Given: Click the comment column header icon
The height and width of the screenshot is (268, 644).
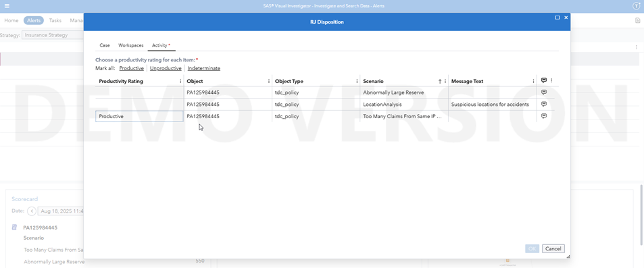Looking at the screenshot, I should pos(544,80).
